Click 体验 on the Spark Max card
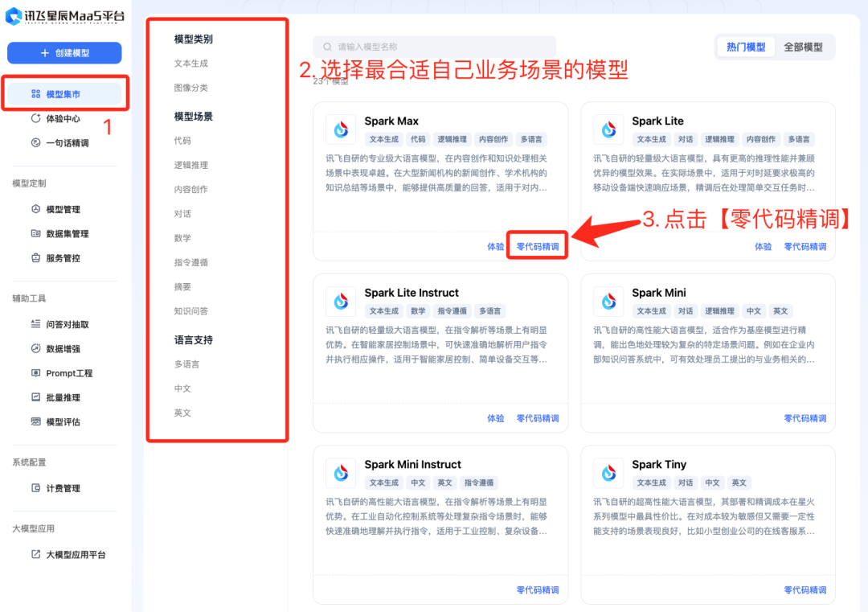The image size is (868, 612). point(495,246)
